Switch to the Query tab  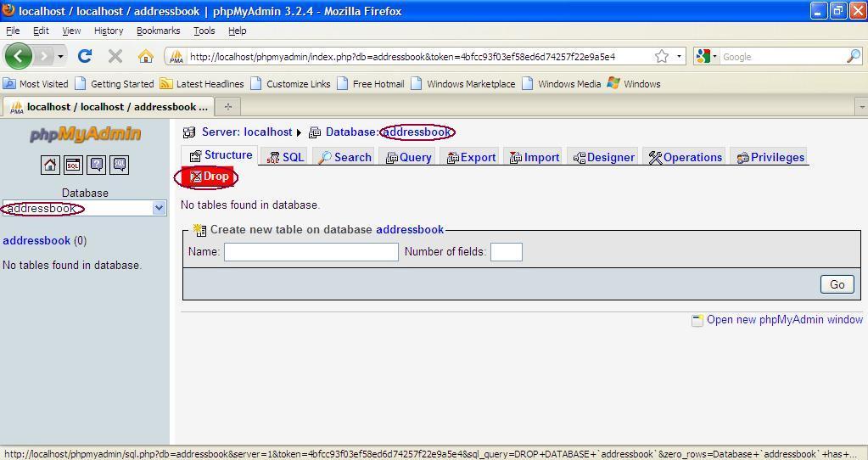(408, 157)
